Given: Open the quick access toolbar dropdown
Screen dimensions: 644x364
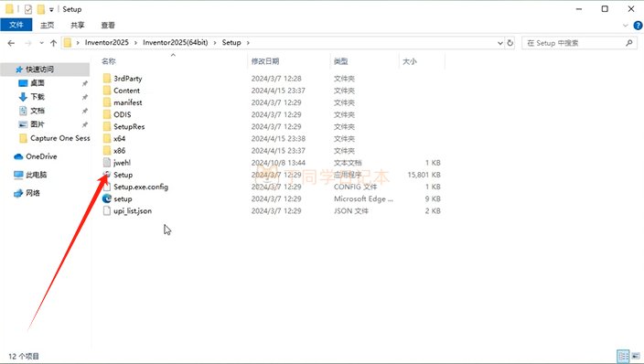Looking at the screenshot, I should tap(51, 9).
